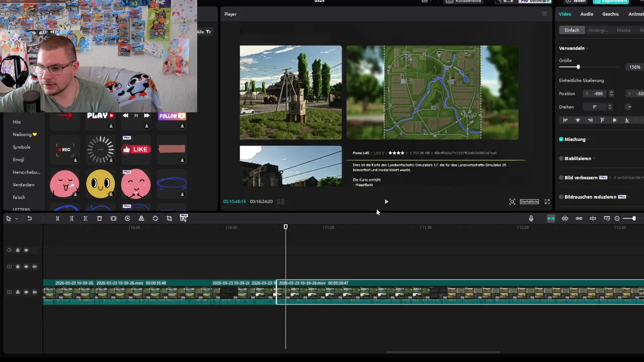
Task: Open the Symbole sticker category
Action: [22, 147]
